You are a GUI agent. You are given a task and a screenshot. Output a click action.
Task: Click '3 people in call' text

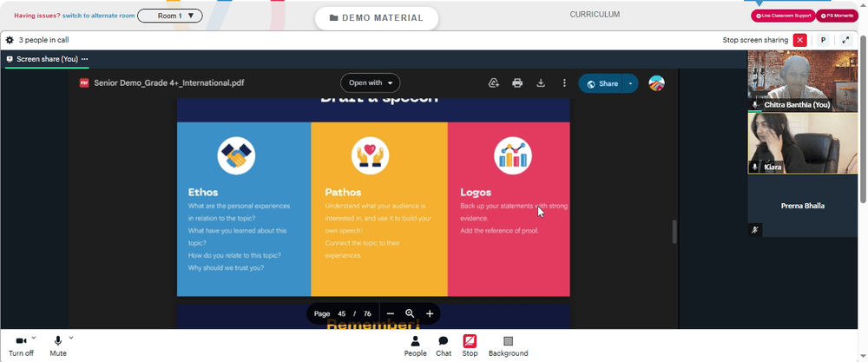pos(43,40)
